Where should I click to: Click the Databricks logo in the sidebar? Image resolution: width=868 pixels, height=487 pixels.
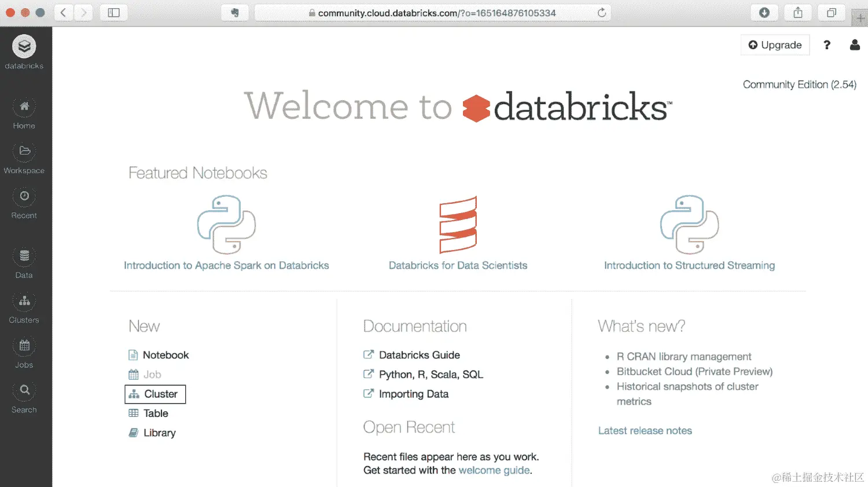coord(24,46)
